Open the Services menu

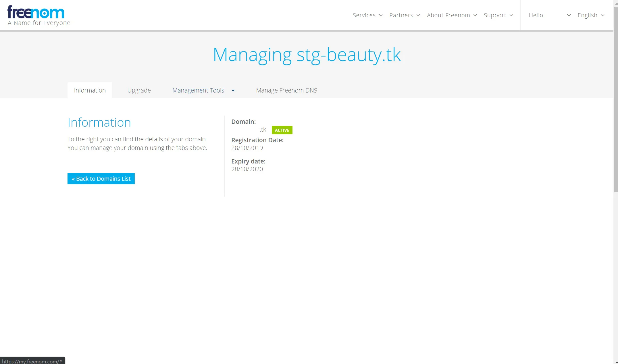click(364, 15)
